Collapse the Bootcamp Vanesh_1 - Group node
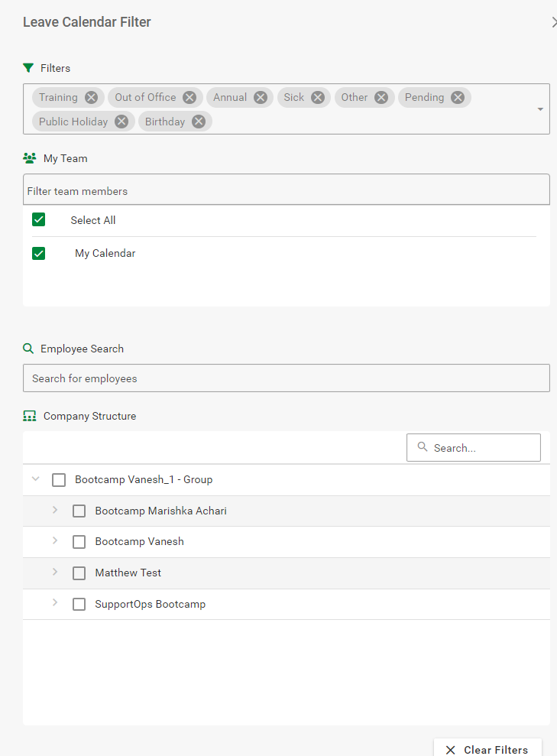Image resolution: width=557 pixels, height=756 pixels. tap(35, 479)
